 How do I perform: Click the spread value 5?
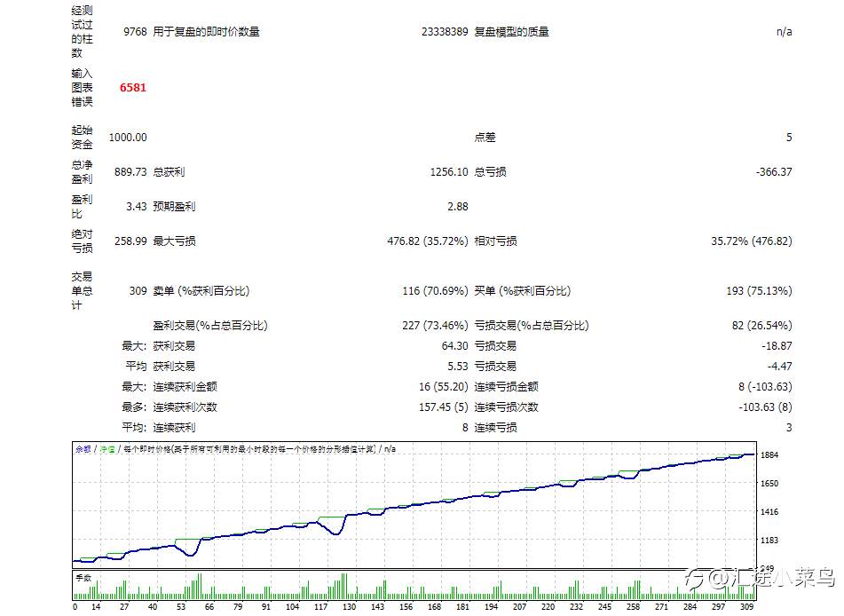[789, 138]
